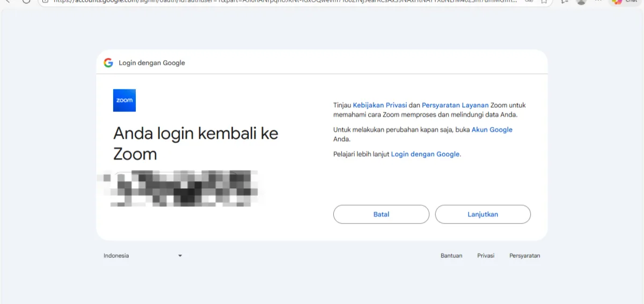Open the Kebijakan Privasi link
Screen dimensions: 644x304
(379, 105)
